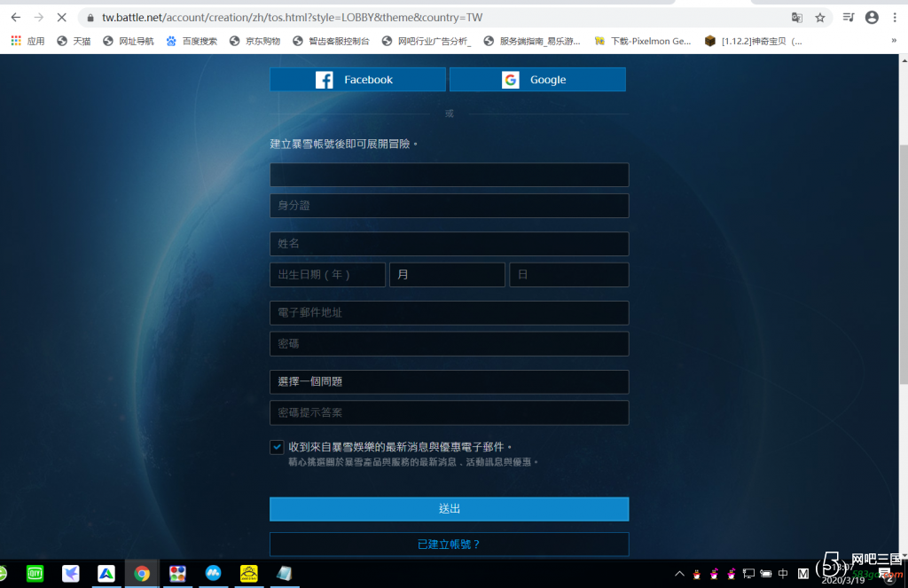Click the address bar URL
The image size is (908, 588).
293,18
